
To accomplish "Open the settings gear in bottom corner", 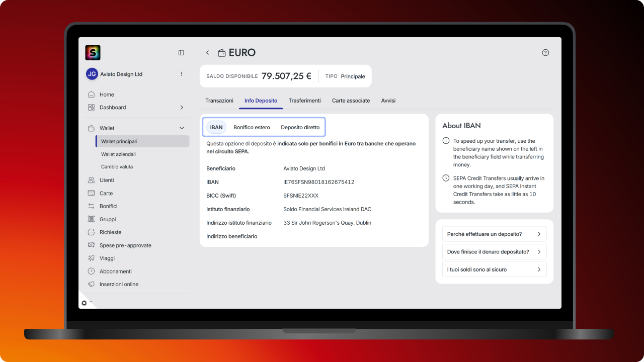I will click(x=84, y=303).
